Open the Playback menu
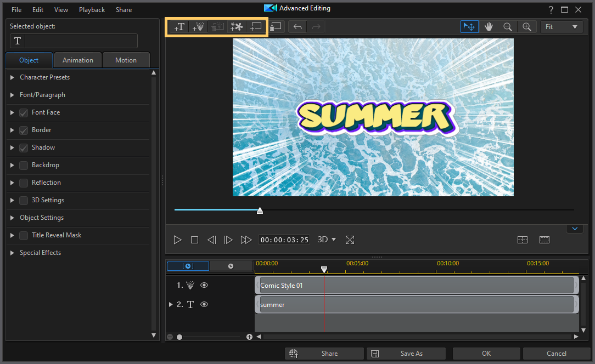Image resolution: width=595 pixels, height=364 pixels. (x=92, y=9)
